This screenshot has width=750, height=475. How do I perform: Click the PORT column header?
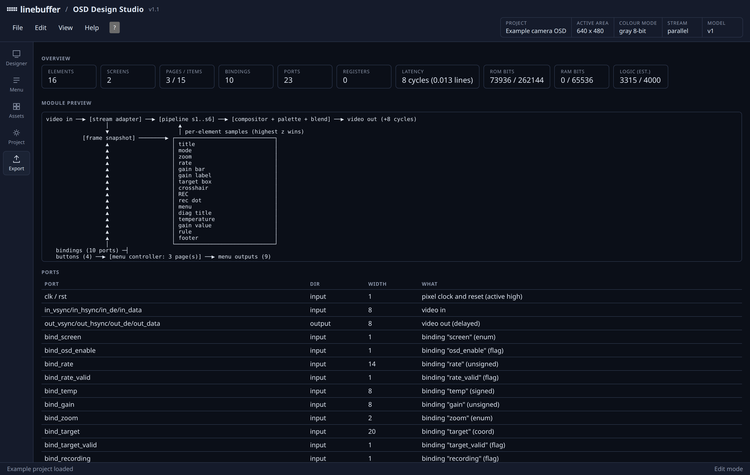tap(52, 284)
